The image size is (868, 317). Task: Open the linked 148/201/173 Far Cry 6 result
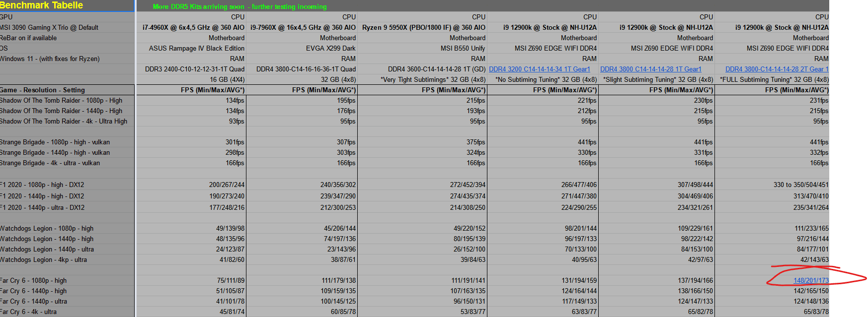(811, 281)
